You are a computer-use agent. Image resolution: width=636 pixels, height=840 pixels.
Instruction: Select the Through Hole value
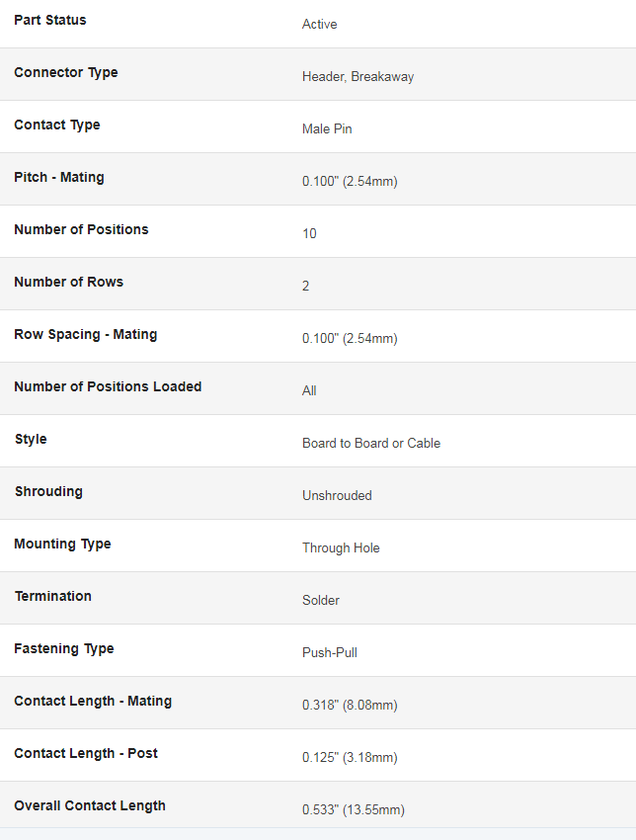(341, 548)
